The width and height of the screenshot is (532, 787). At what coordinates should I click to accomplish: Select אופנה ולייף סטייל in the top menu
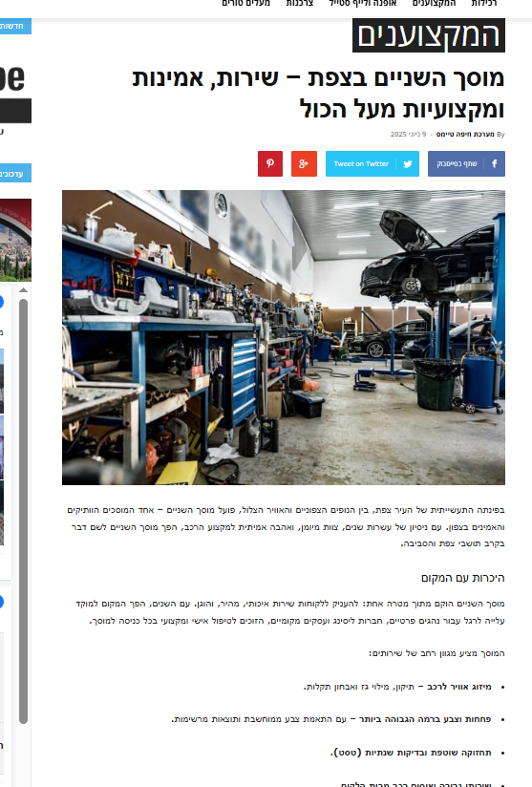click(362, 4)
